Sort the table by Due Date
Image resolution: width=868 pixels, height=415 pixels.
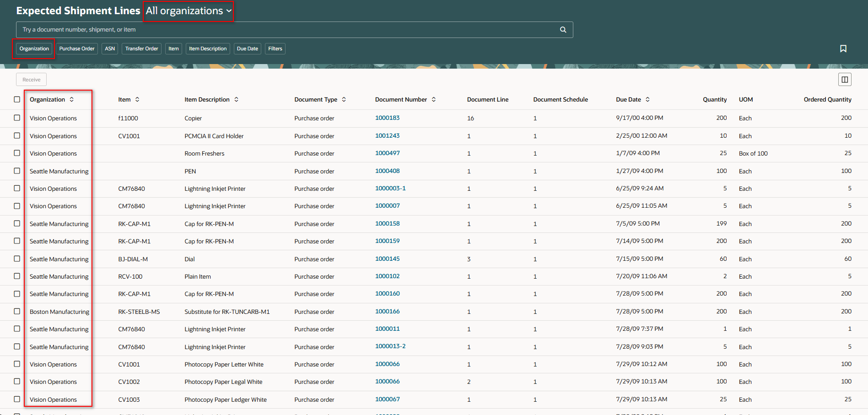(x=647, y=99)
